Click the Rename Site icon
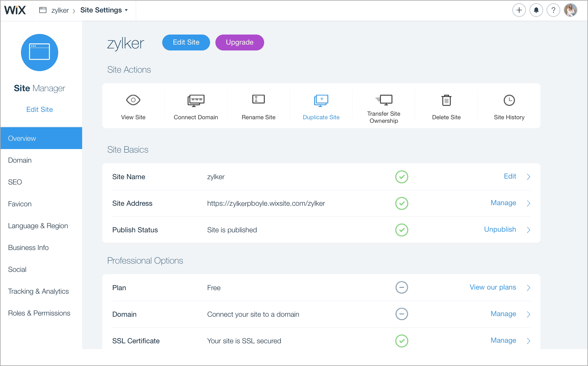The width and height of the screenshot is (588, 366). (x=258, y=99)
